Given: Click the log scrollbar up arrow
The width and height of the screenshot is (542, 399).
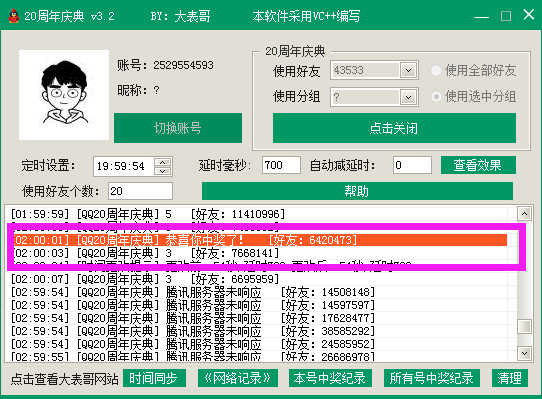Looking at the screenshot, I should [524, 214].
